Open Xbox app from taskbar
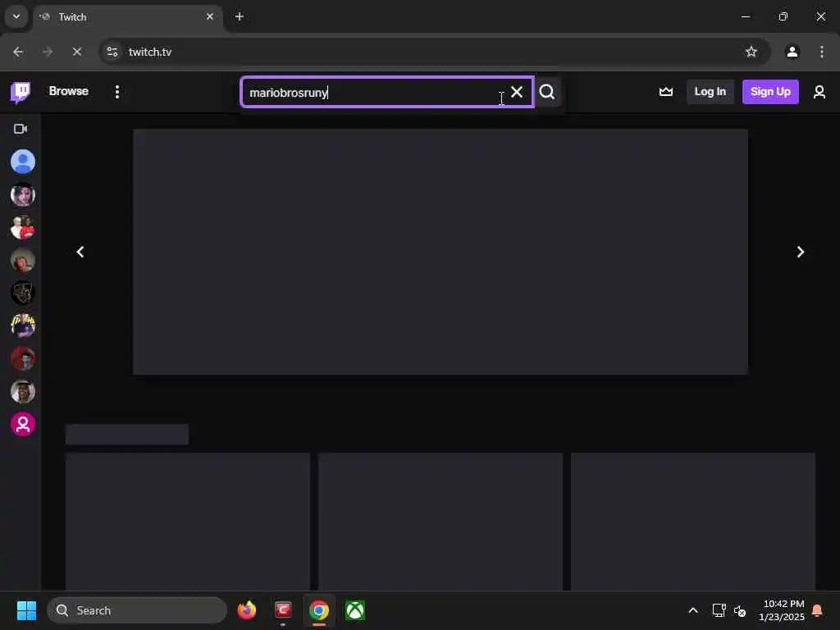This screenshot has width=840, height=630. 354,610
